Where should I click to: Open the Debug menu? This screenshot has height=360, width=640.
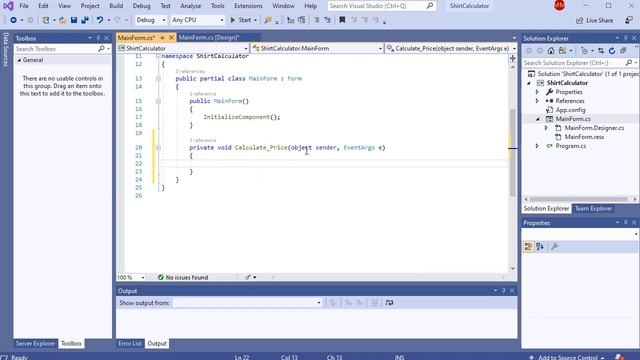click(141, 6)
